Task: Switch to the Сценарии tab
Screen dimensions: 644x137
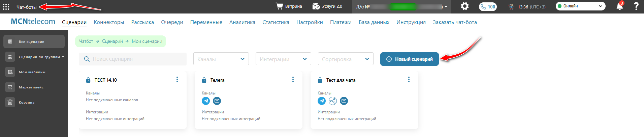Action: (x=74, y=22)
